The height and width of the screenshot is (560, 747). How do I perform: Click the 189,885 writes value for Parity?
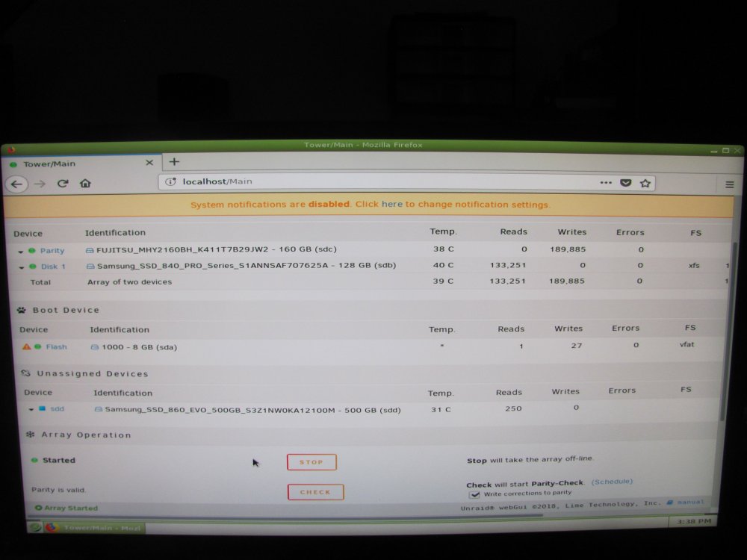pos(568,249)
